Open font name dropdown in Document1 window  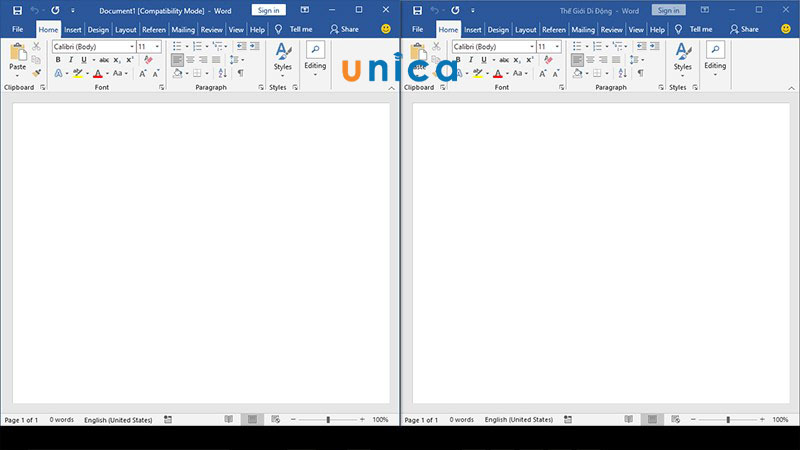tap(131, 47)
